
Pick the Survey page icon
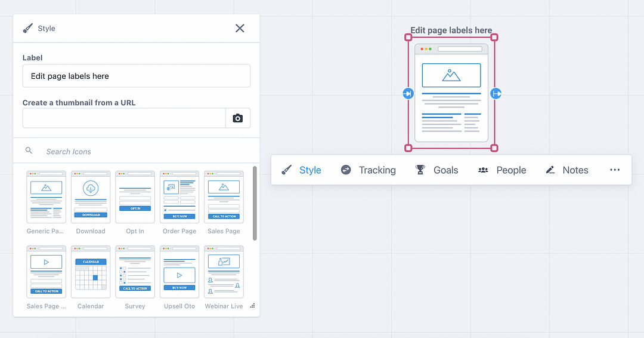135,272
